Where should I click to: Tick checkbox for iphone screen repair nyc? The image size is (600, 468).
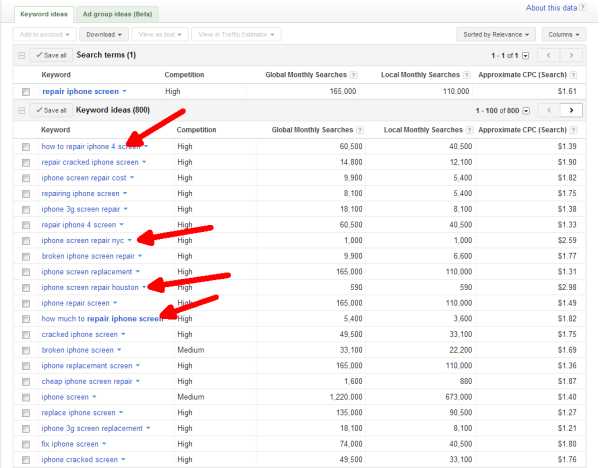[x=26, y=241]
